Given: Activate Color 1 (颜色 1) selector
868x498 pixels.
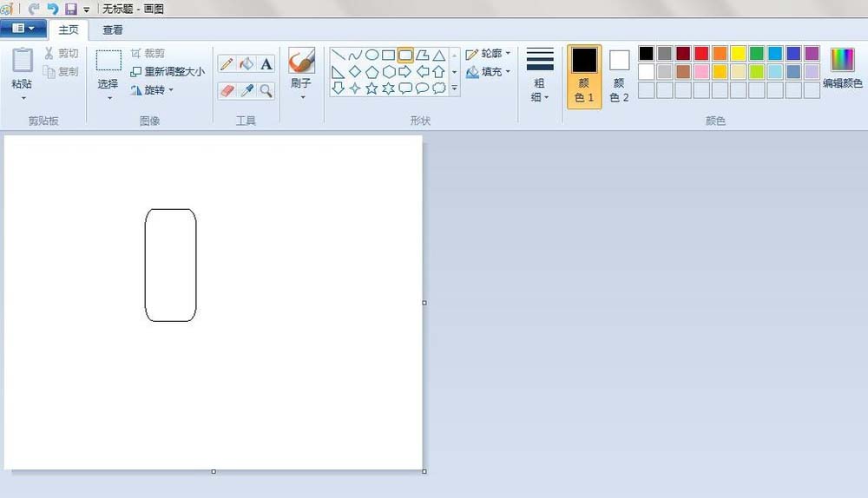Looking at the screenshot, I should point(584,76).
